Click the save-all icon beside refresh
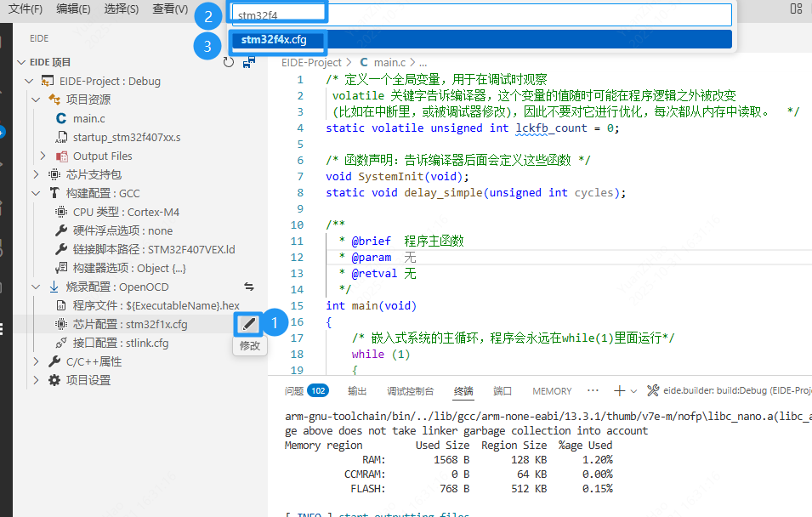 click(248, 62)
